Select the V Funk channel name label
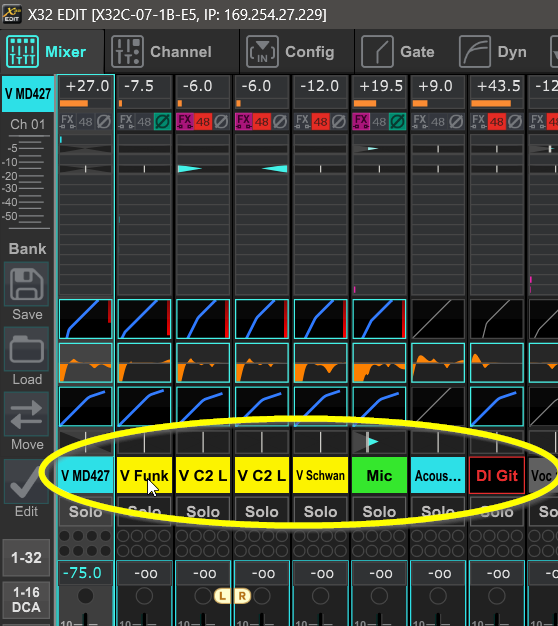Image resolution: width=558 pixels, height=626 pixels. point(144,475)
